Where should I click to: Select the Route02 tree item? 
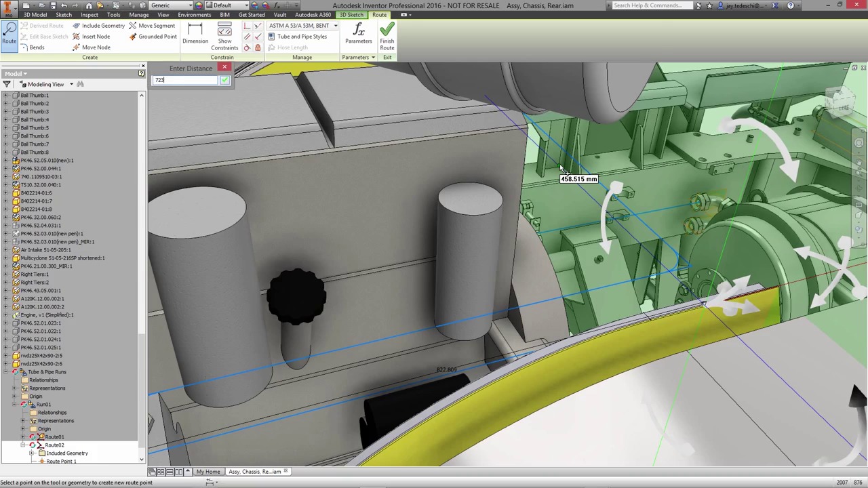point(54,445)
